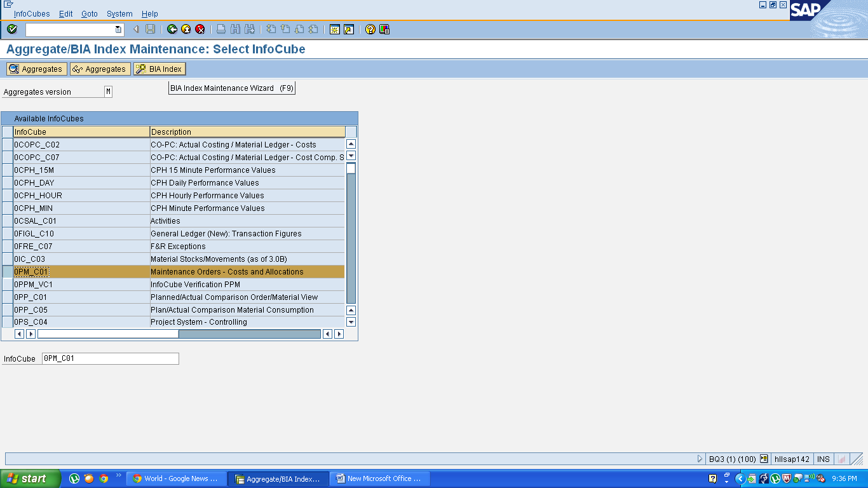Click the Description column header
This screenshot has width=868, height=488.
pos(248,132)
